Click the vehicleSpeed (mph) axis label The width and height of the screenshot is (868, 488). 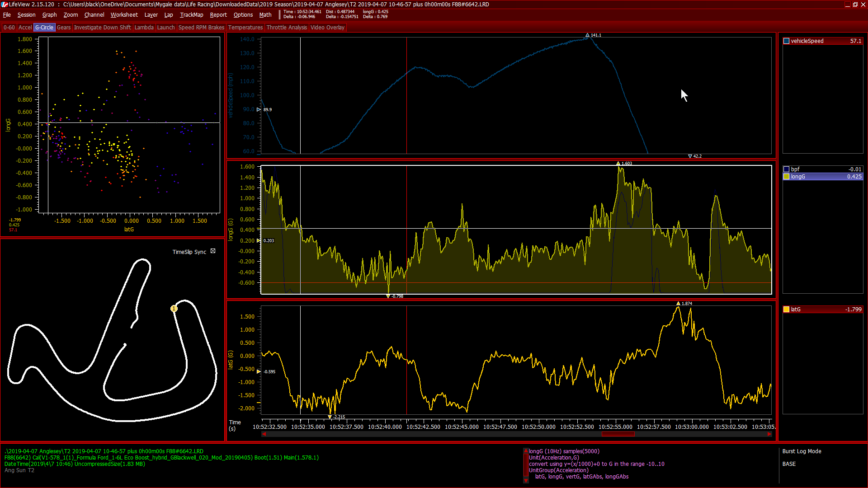(x=231, y=95)
